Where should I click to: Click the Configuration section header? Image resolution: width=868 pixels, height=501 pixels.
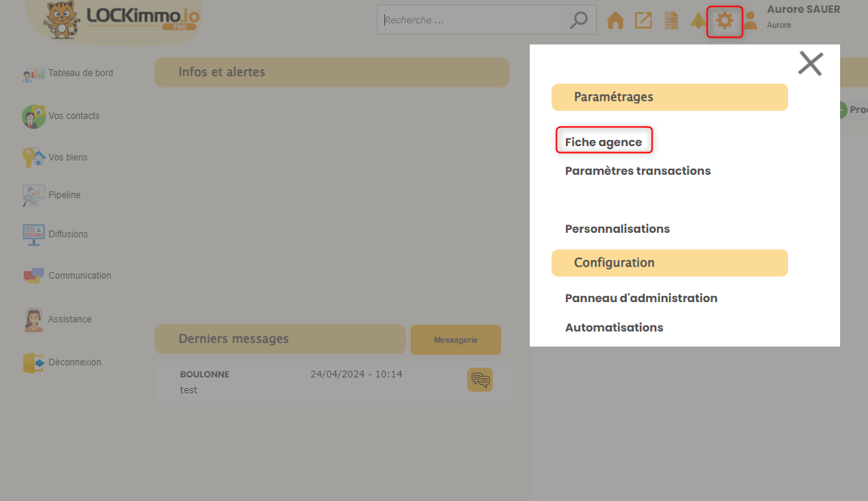(669, 262)
